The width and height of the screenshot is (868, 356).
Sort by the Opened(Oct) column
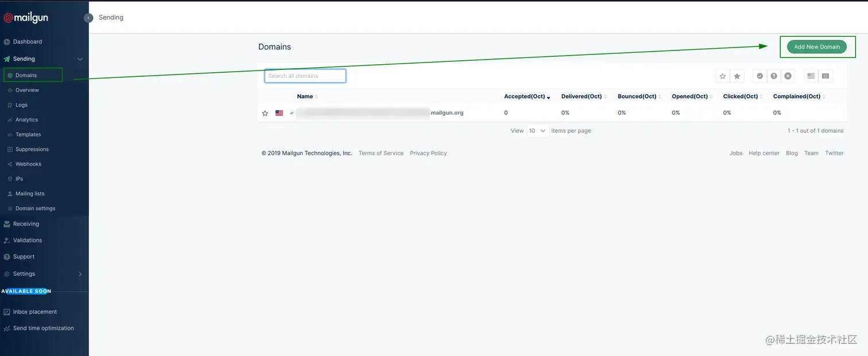tap(692, 96)
